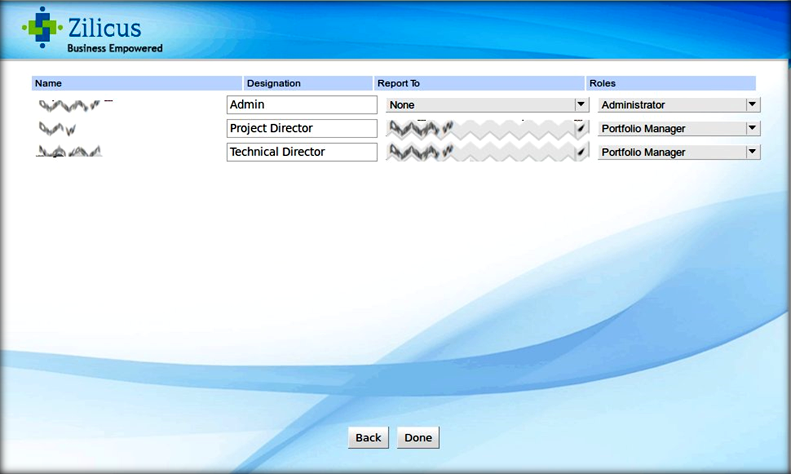Focus the Admin designation field
Viewport: 791px width, 474px height.
(x=301, y=104)
